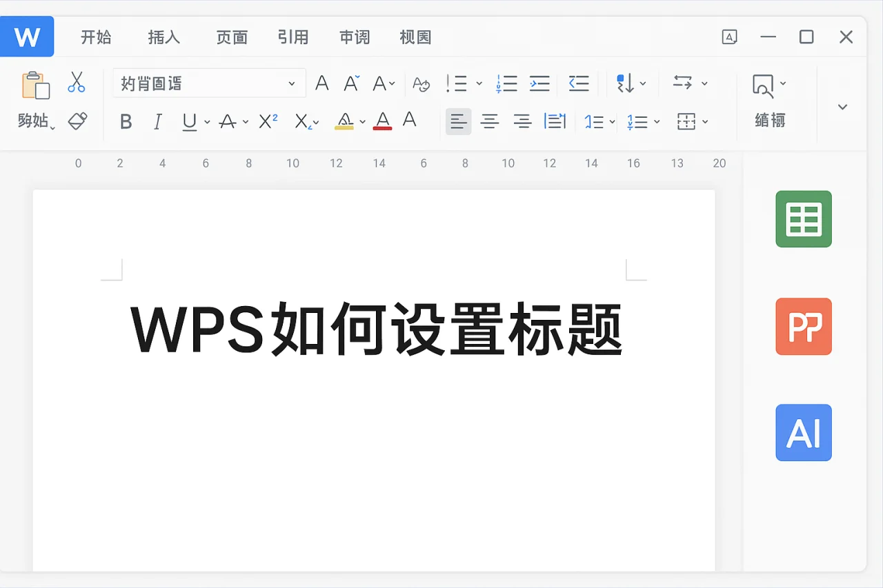Select the Format Painter tool
883x588 pixels.
pyautogui.click(x=76, y=121)
